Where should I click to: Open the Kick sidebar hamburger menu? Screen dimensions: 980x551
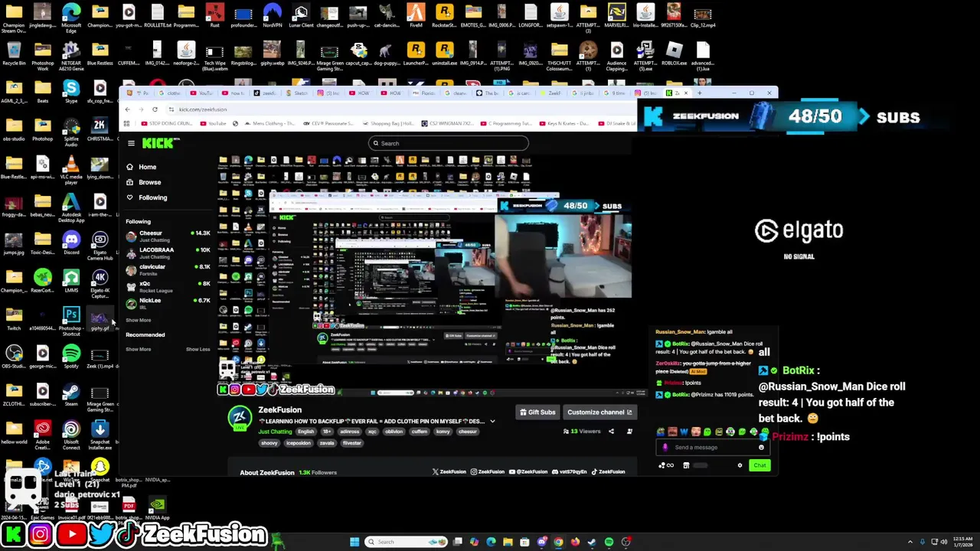coord(131,143)
